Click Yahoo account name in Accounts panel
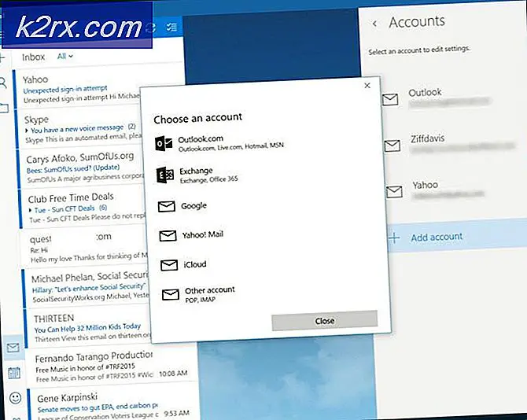Screen dimensions: 527x420 tap(426, 185)
